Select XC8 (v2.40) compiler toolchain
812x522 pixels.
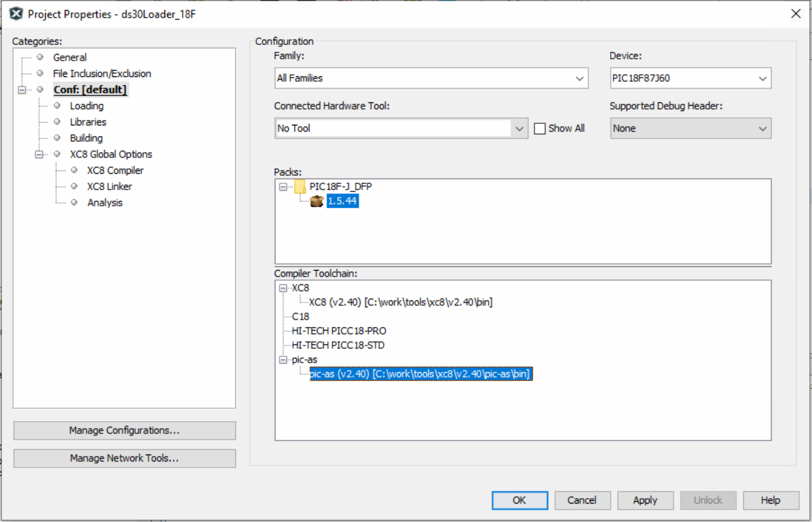tap(401, 302)
